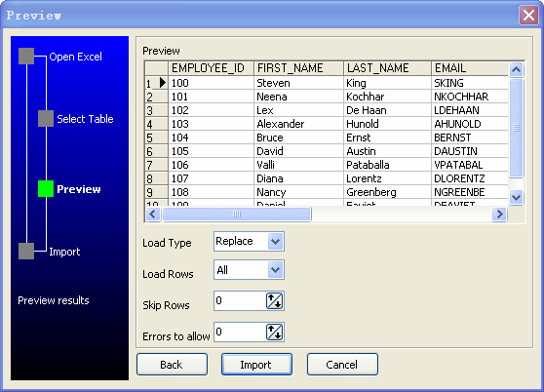Click the cell containing BERNST

click(470, 137)
